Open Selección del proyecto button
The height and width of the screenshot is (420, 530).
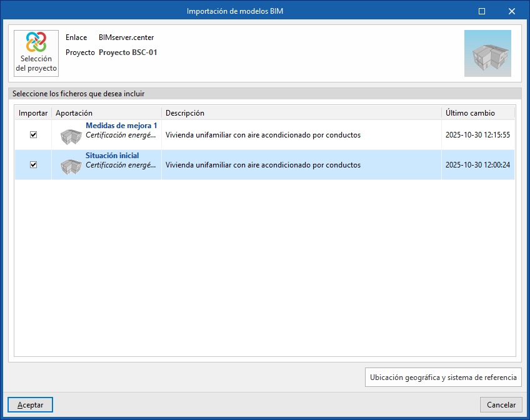(x=36, y=53)
